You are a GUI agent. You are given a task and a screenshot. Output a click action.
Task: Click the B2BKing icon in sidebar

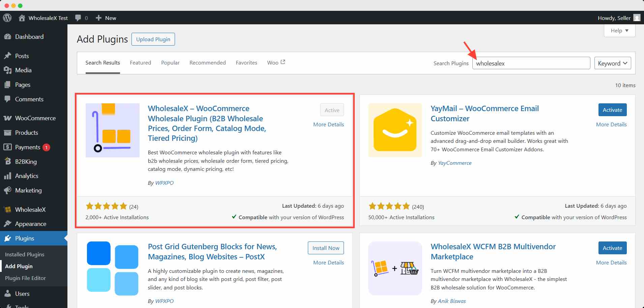pyautogui.click(x=7, y=161)
